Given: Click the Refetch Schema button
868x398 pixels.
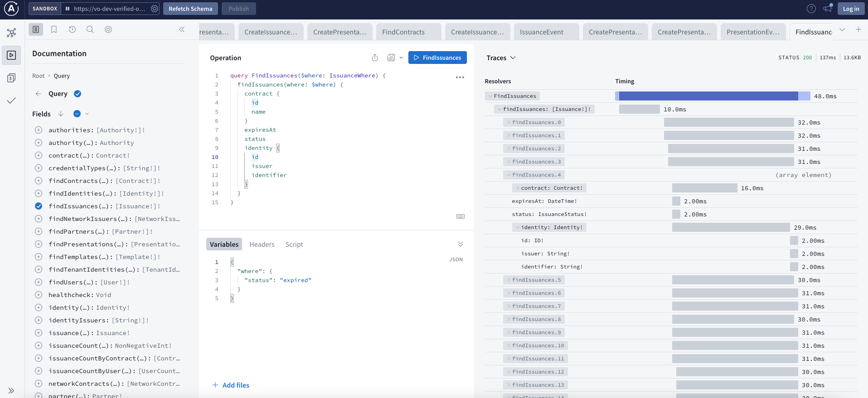Looking at the screenshot, I should (x=190, y=9).
